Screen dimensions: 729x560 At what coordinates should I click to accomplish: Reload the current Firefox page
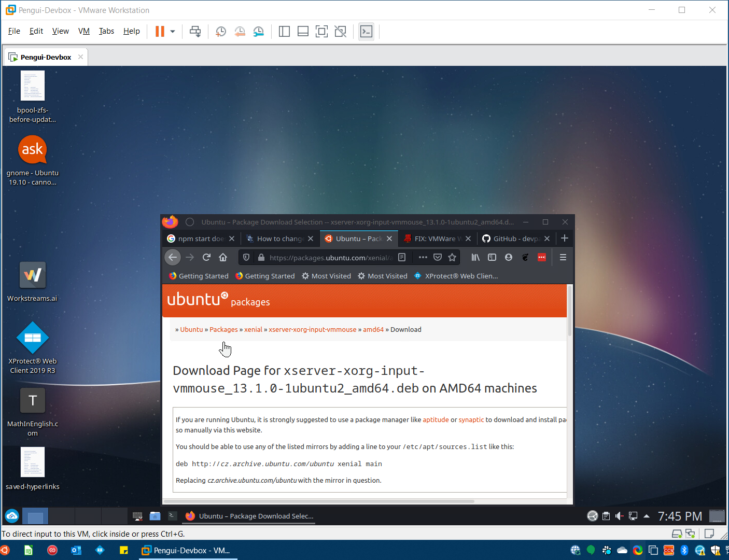click(206, 257)
